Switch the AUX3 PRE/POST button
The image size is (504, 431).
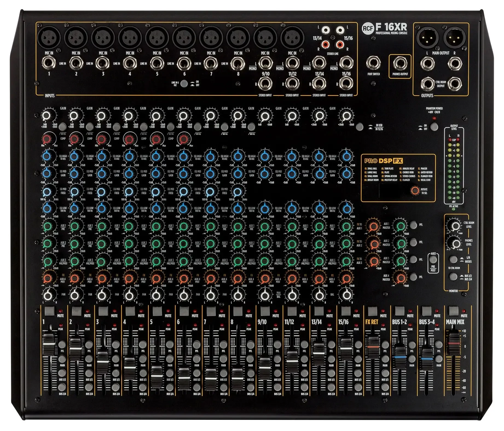point(433,259)
